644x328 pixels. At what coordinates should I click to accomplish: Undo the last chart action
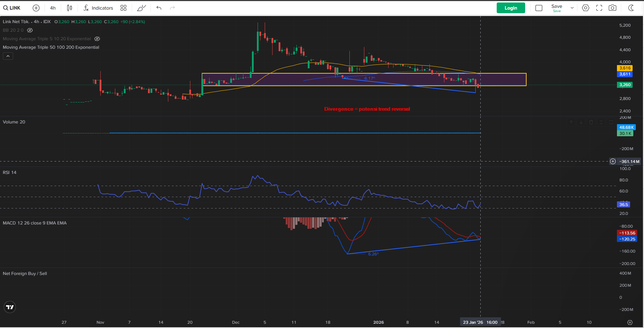159,8
